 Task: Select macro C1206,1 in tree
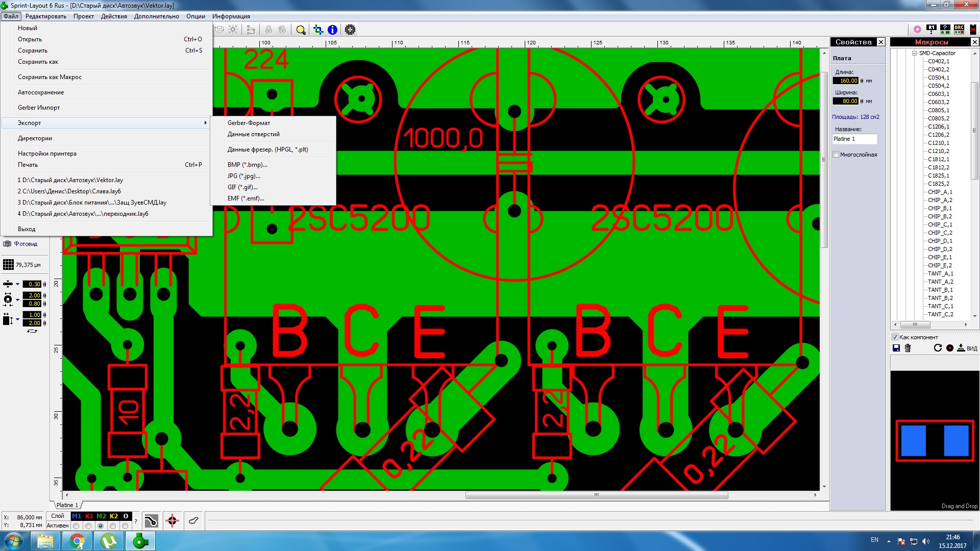pyautogui.click(x=939, y=127)
